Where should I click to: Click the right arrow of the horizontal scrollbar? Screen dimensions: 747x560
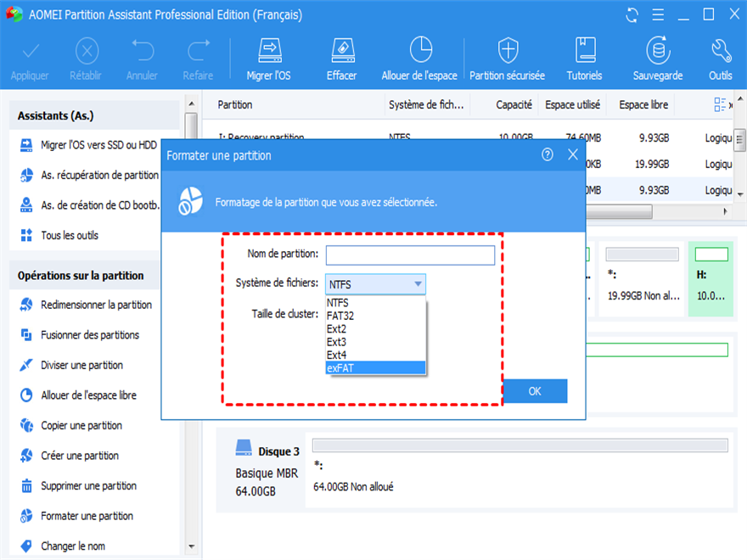[x=725, y=211]
